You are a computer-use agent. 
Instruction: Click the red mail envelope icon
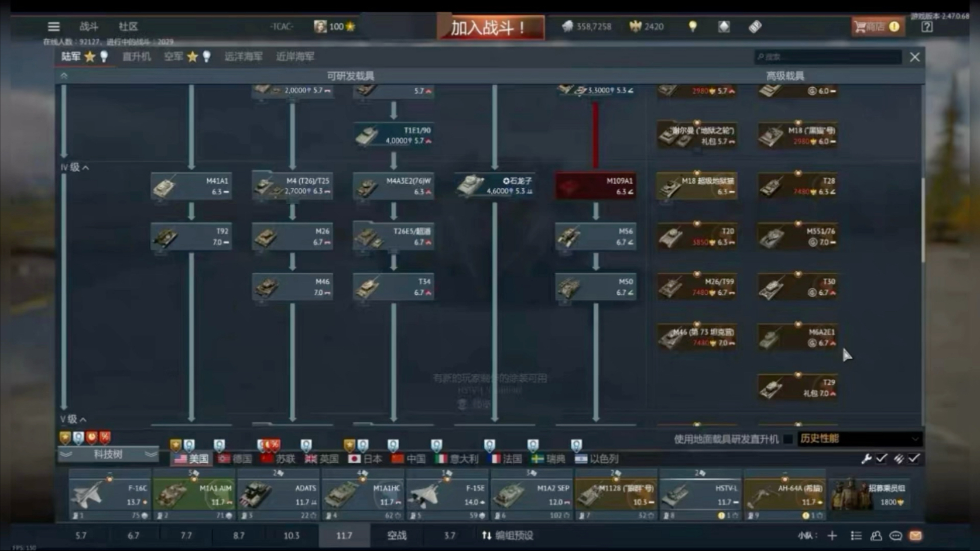(x=916, y=535)
